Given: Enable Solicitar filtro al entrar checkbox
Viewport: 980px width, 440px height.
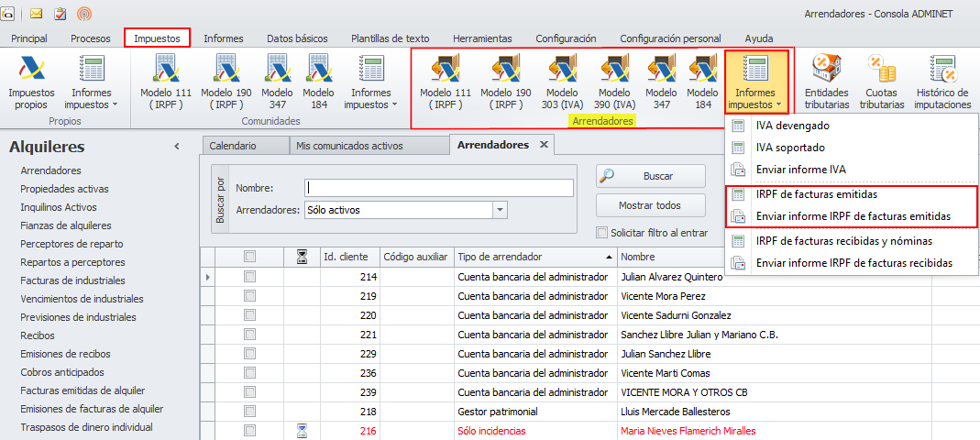Looking at the screenshot, I should point(602,233).
